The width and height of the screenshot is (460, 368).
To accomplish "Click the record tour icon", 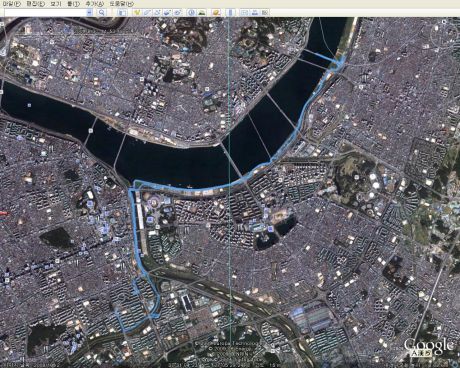I will 178,13.
